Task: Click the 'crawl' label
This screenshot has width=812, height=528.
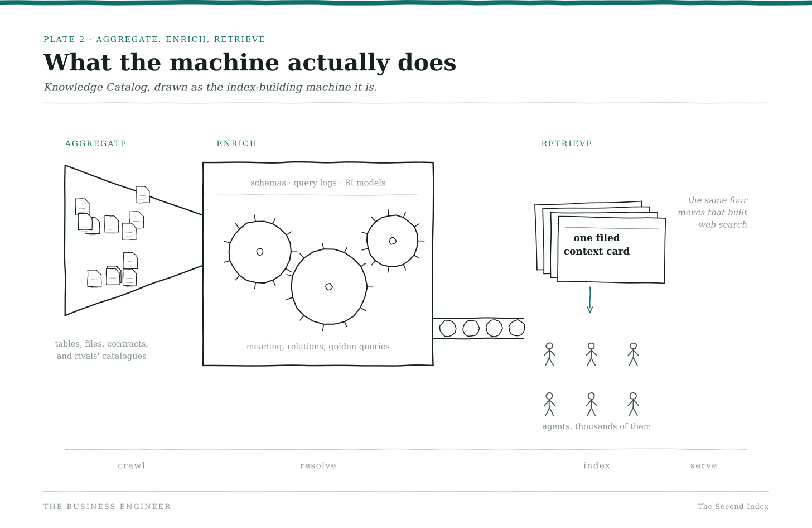Action: (132, 465)
